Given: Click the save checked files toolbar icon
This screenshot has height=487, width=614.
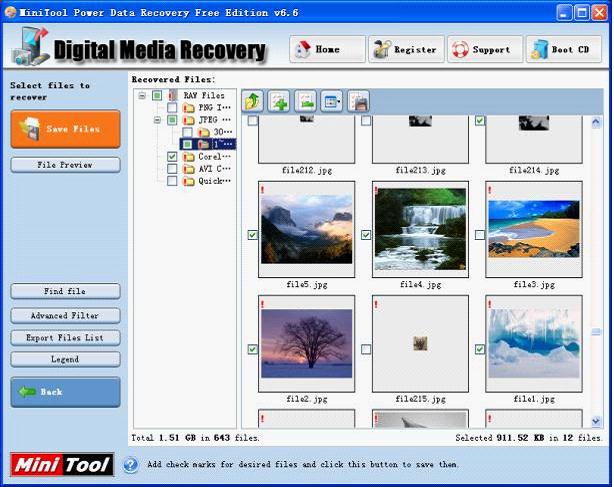Looking at the screenshot, I should click(358, 101).
